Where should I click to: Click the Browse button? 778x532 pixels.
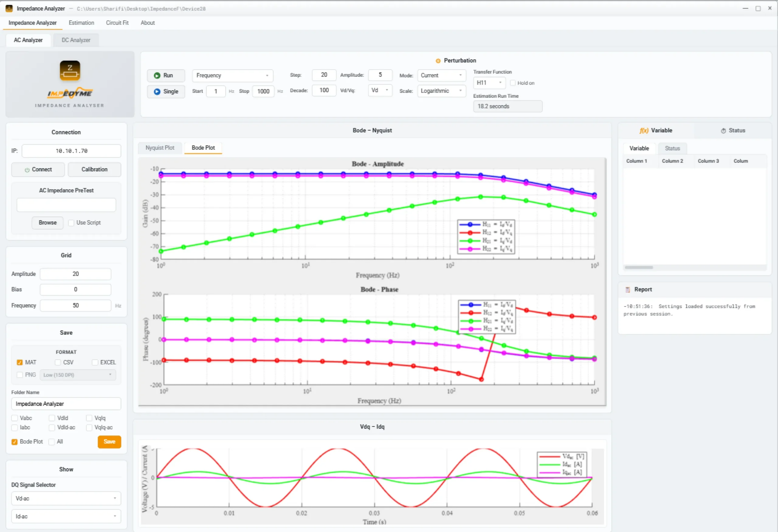[47, 223]
